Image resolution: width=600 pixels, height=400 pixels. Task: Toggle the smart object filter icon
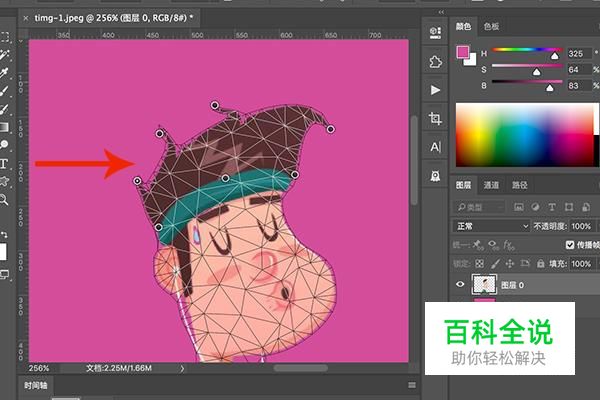pyautogui.click(x=586, y=207)
